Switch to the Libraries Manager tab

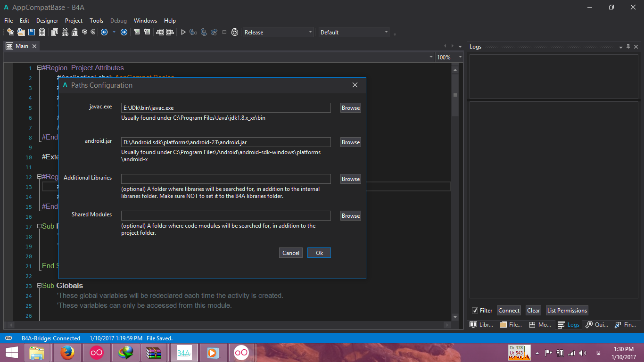(x=481, y=325)
